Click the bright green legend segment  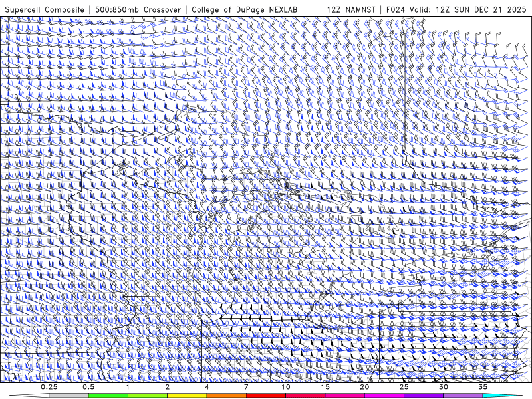108,396
